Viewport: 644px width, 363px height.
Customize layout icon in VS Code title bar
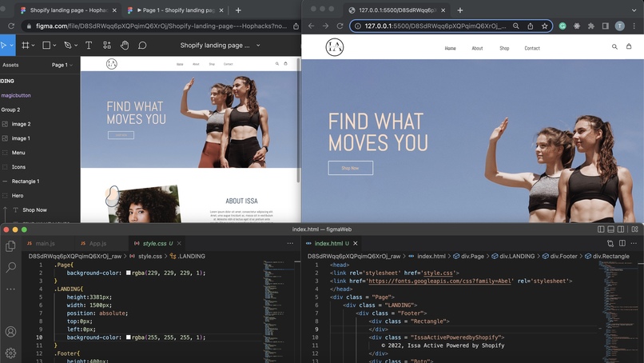(634, 229)
